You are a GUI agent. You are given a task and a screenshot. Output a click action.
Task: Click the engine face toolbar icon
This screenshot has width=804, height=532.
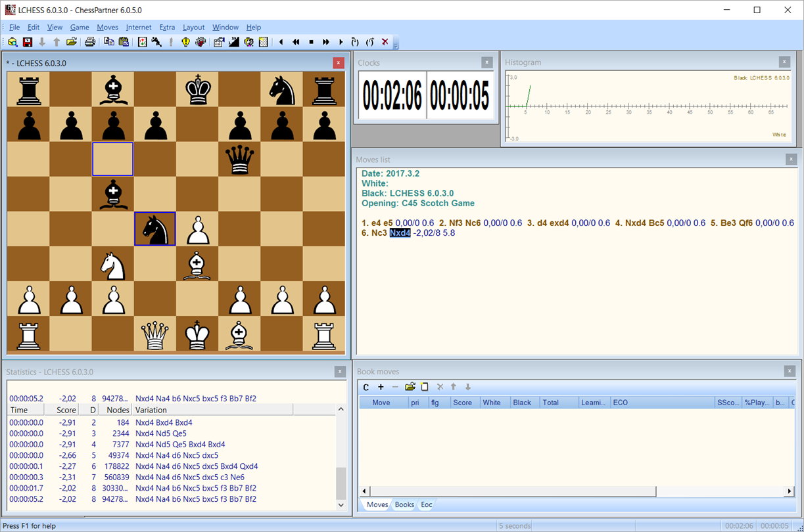click(x=248, y=42)
